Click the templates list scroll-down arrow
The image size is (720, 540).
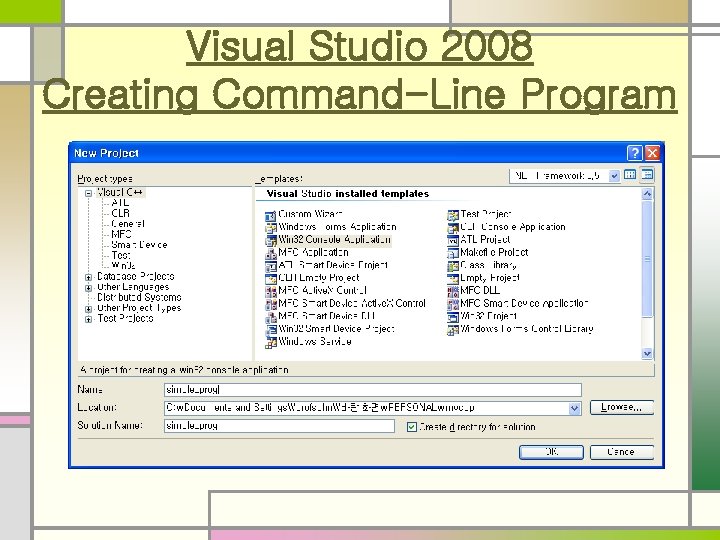point(647,354)
